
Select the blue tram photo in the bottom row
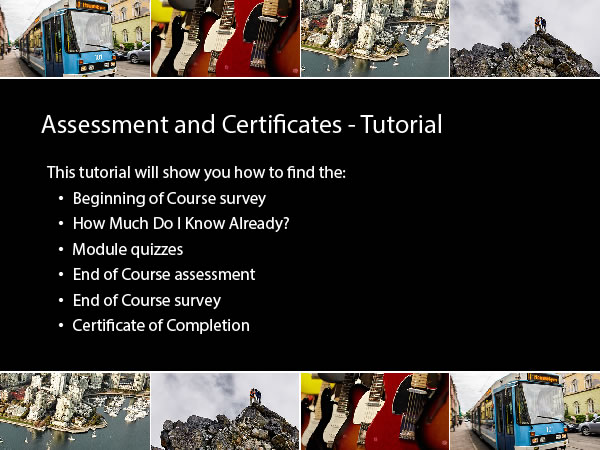525,411
